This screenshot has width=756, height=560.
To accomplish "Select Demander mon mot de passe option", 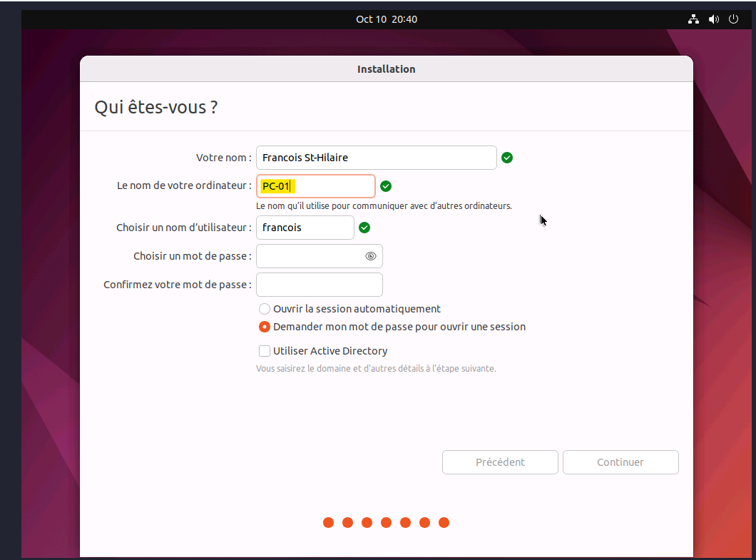I will coord(265,327).
